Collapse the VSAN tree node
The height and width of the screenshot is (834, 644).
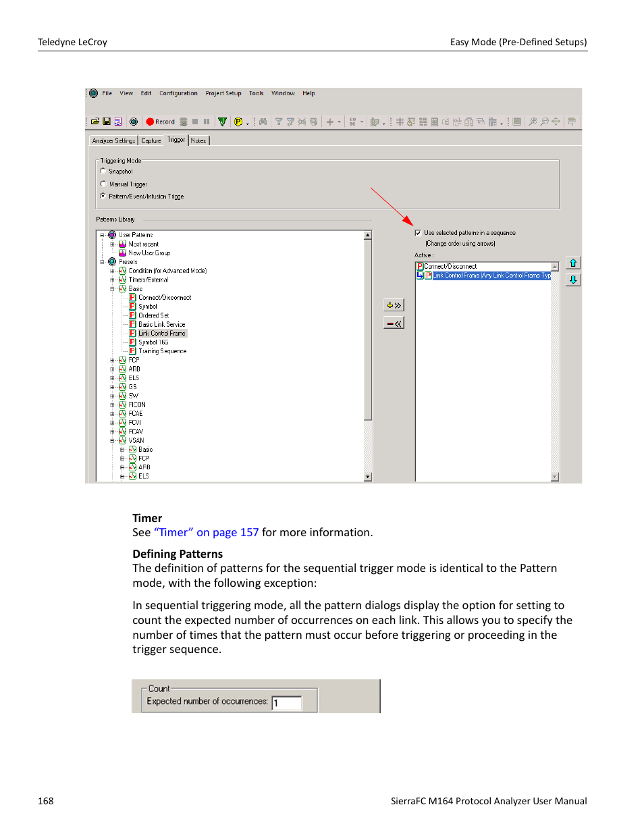[x=113, y=441]
